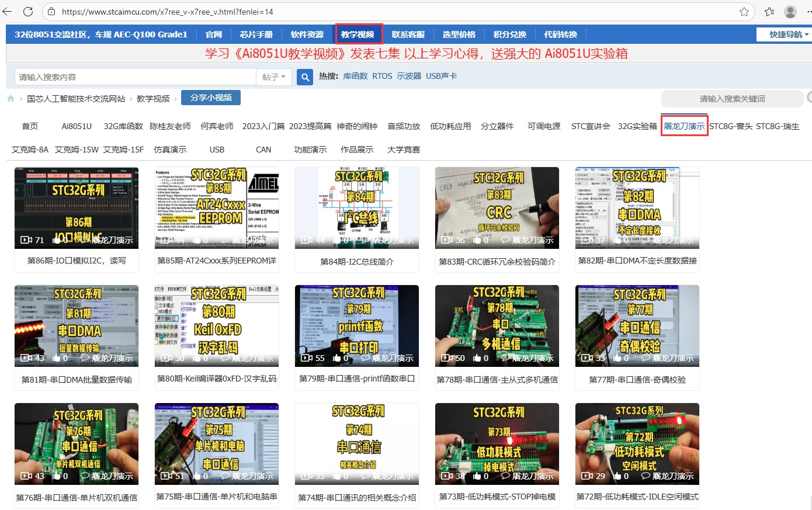
Task: Click the 示波器 hot search link
Action: point(409,76)
